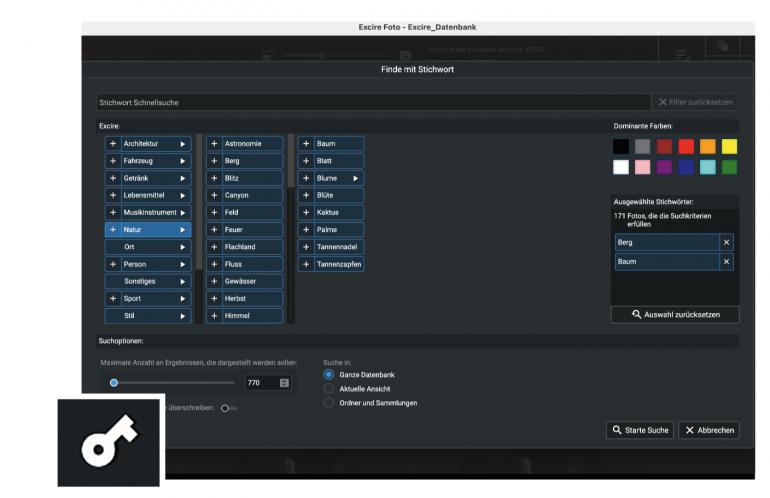770x498 pixels.
Task: Add Canyon keyword with plus icon
Action: point(214,195)
